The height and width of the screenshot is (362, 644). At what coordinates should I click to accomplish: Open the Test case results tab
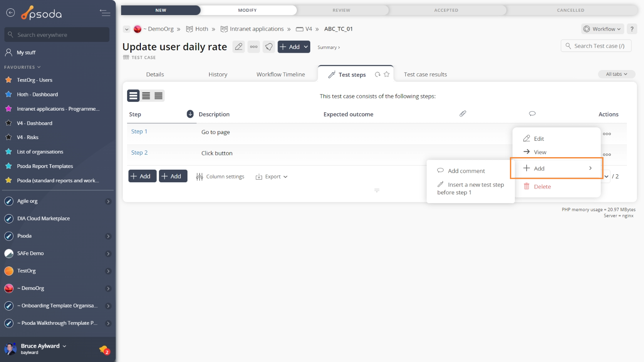(425, 74)
